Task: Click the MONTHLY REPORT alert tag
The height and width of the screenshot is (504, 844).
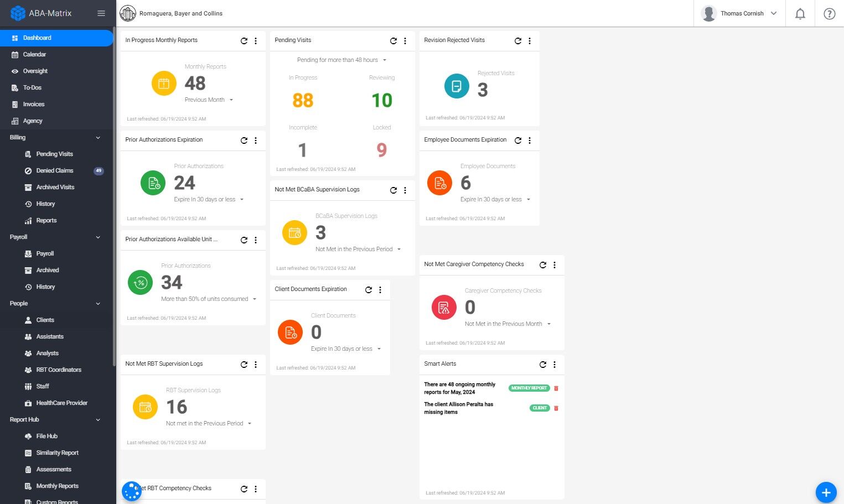Action: [529, 388]
